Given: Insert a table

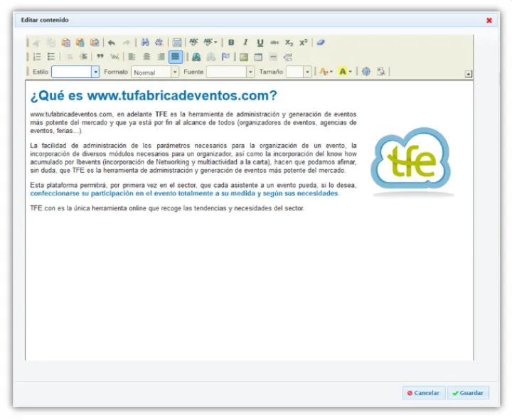Looking at the screenshot, I should click(x=258, y=57).
